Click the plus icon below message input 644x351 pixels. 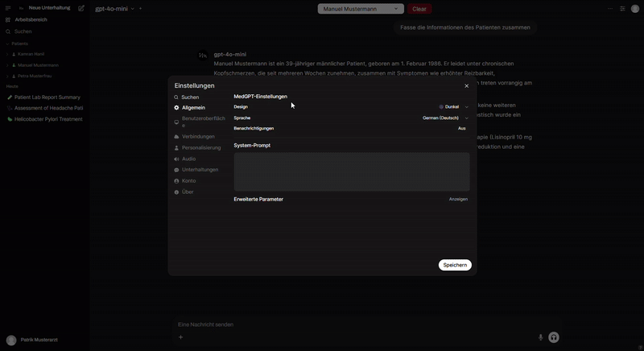[180, 337]
